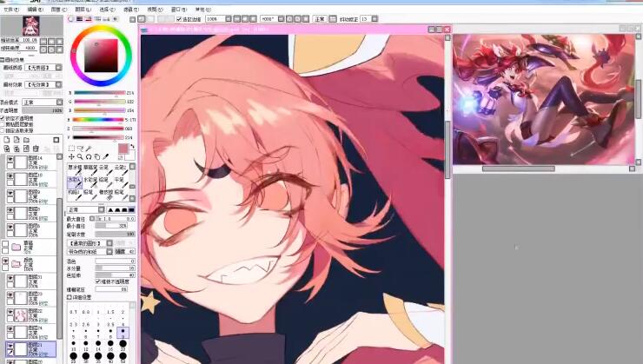Show the color wheel panel icon

[x=70, y=19]
